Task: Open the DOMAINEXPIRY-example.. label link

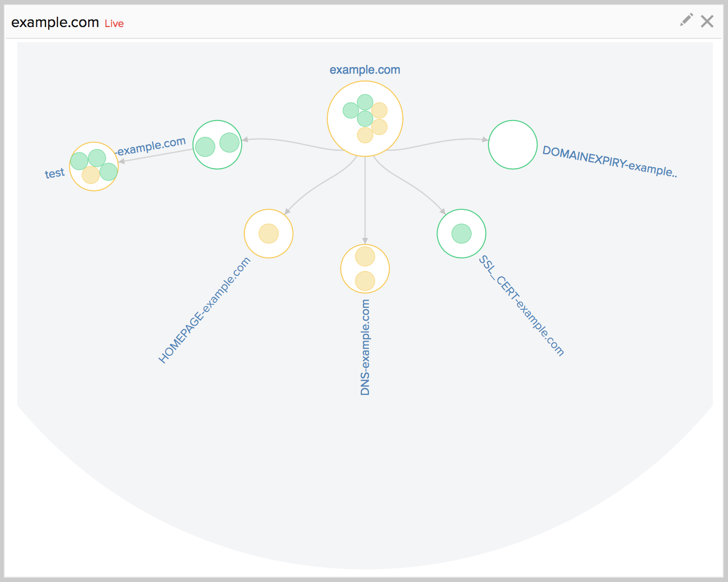Action: click(x=610, y=161)
